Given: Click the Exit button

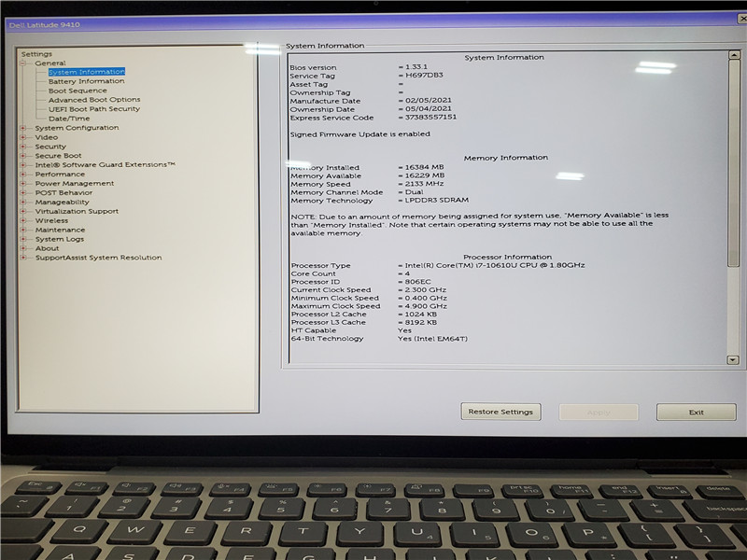Looking at the screenshot, I should point(696,413).
